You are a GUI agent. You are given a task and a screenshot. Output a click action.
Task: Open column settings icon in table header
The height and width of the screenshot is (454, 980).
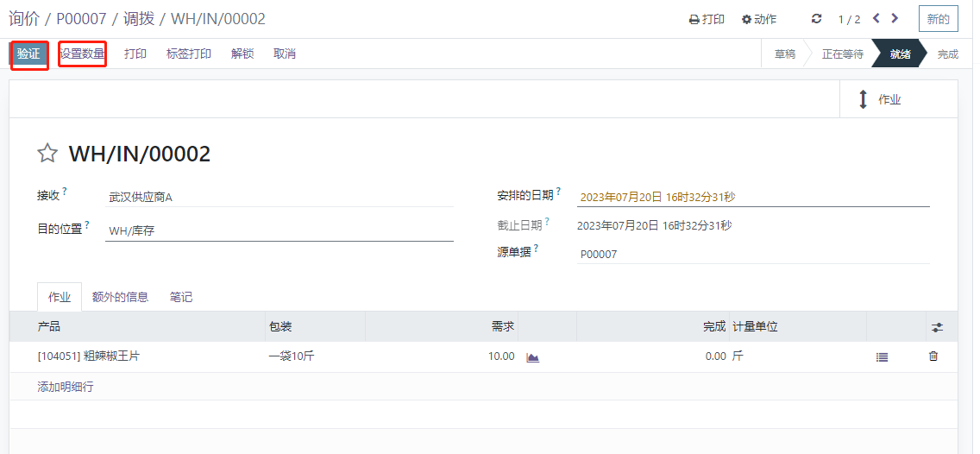pyautogui.click(x=937, y=327)
